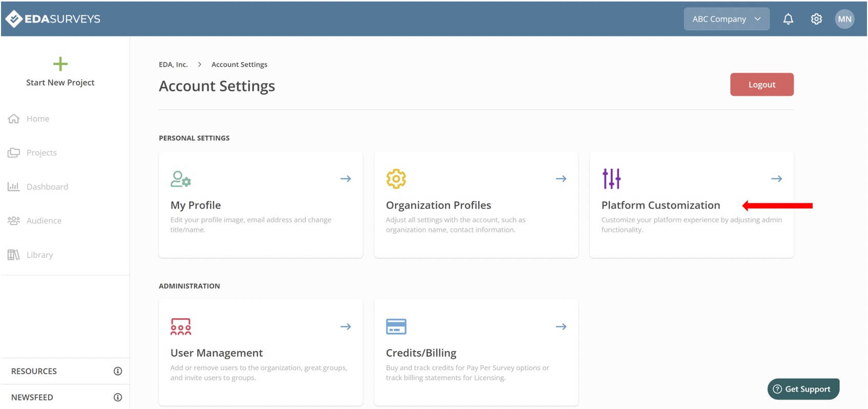
Task: Click the green plus Start New Project icon
Action: click(x=60, y=64)
